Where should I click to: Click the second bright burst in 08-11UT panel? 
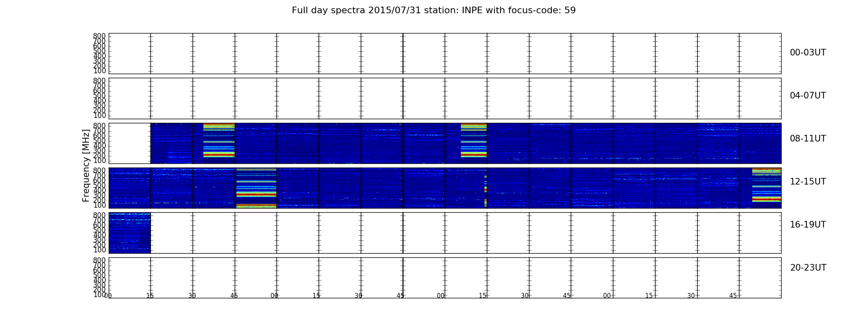[474, 140]
